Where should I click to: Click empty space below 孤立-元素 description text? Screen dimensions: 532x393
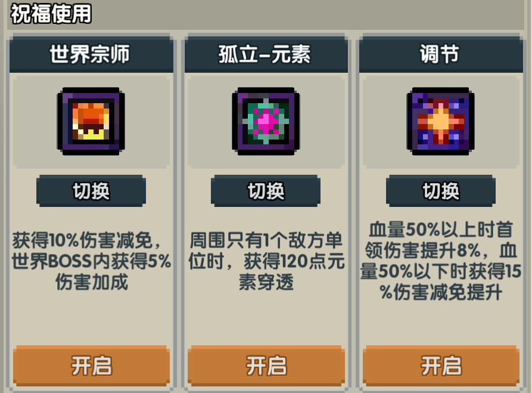266,319
